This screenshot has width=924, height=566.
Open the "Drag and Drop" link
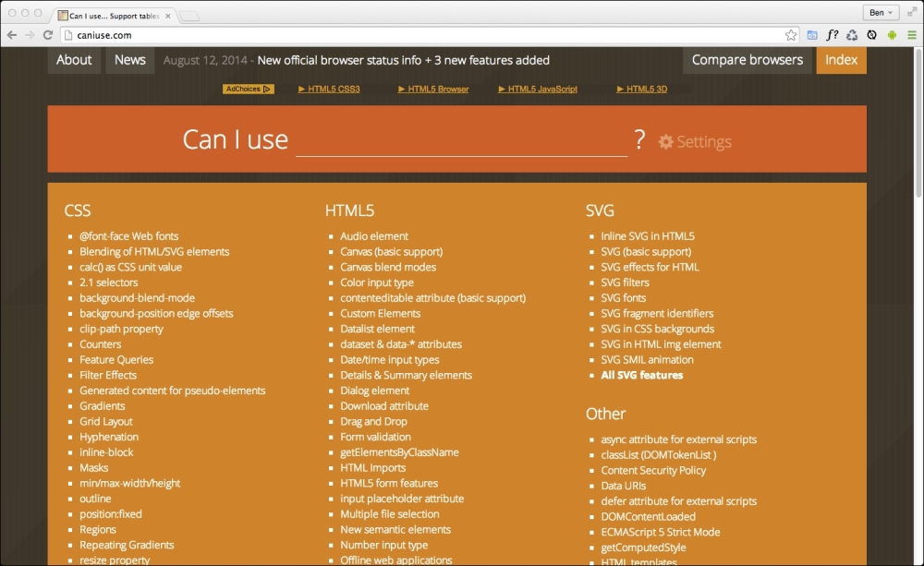[x=373, y=421]
